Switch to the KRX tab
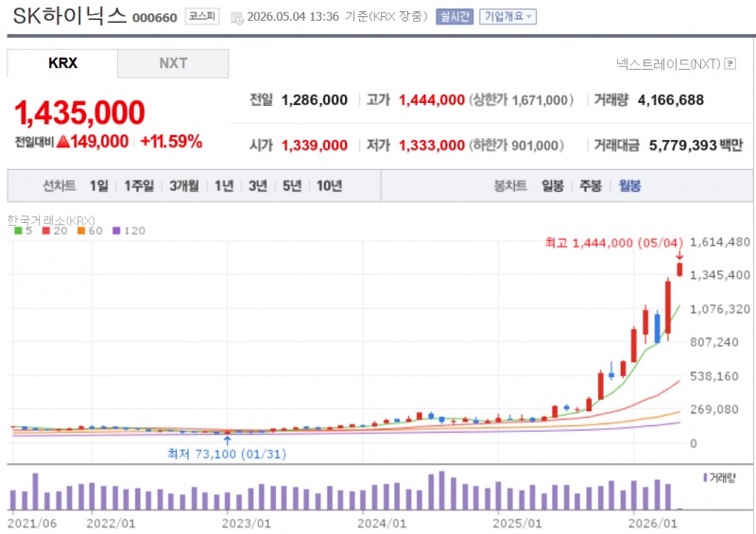This screenshot has height=534, width=756. (62, 63)
